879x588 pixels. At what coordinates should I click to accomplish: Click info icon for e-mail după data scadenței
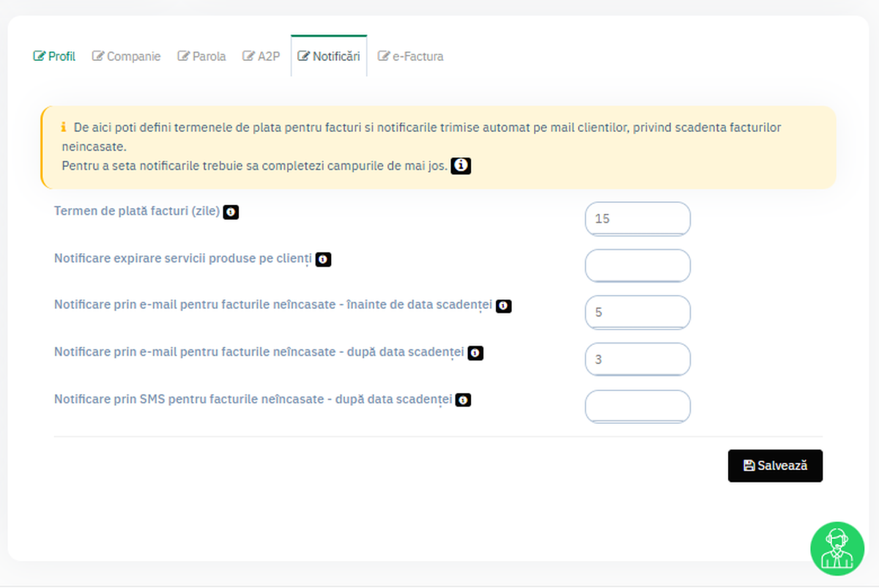[x=475, y=353]
